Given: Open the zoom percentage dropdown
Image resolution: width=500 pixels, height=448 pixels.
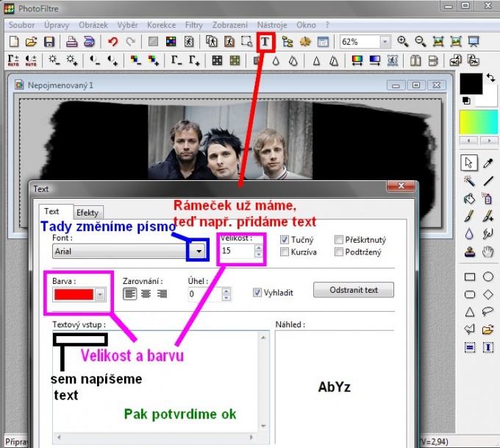Looking at the screenshot, I should [x=385, y=42].
